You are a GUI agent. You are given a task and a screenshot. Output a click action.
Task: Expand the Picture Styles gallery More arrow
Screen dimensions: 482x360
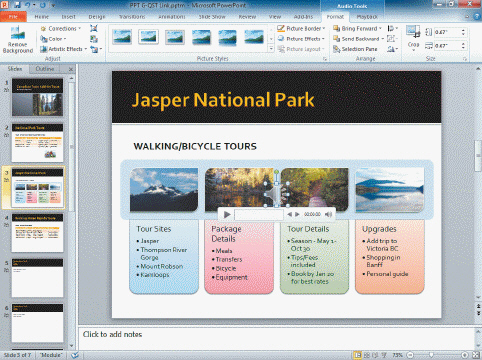(271, 49)
